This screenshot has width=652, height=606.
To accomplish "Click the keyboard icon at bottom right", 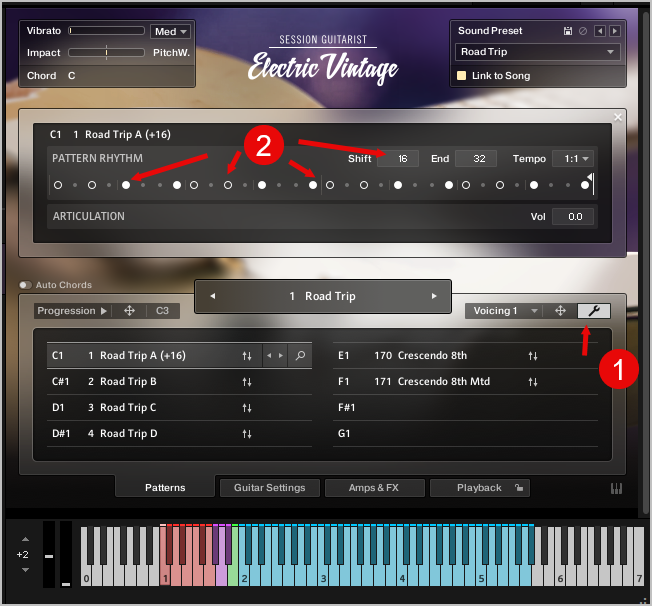I will tap(616, 489).
